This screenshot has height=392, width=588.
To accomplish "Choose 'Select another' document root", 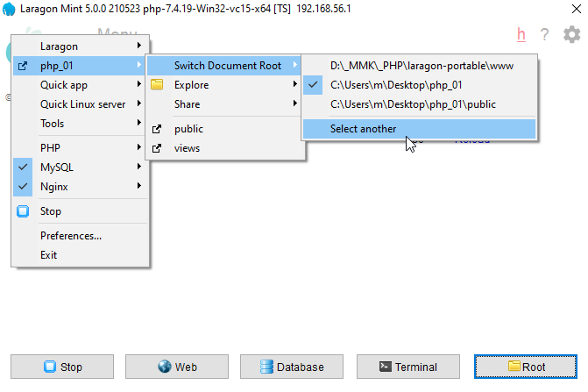I will coord(363,129).
